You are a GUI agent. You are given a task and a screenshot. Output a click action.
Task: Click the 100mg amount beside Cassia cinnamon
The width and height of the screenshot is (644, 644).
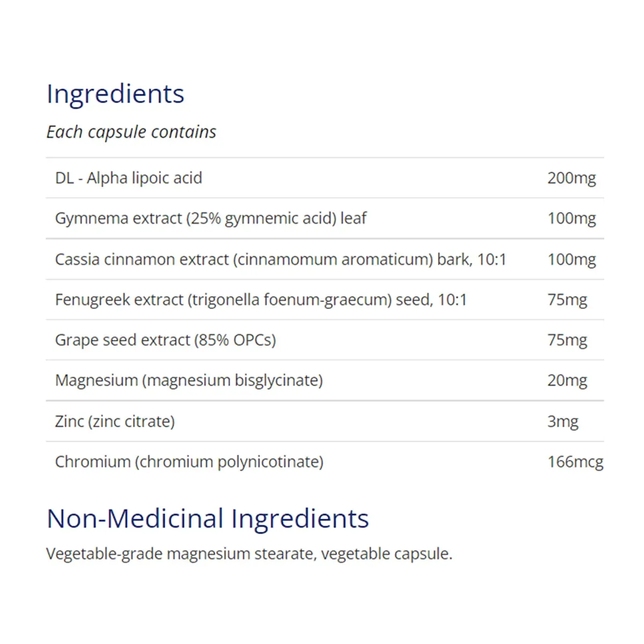coord(571,259)
